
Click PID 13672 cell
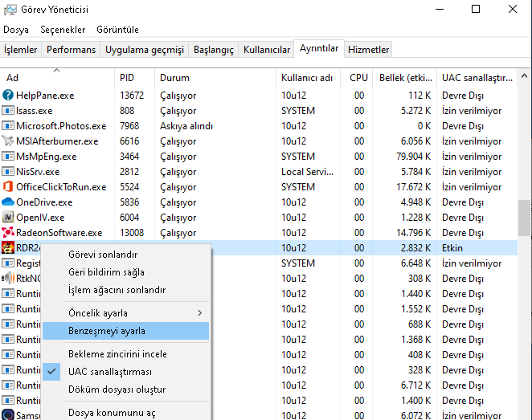point(132,96)
